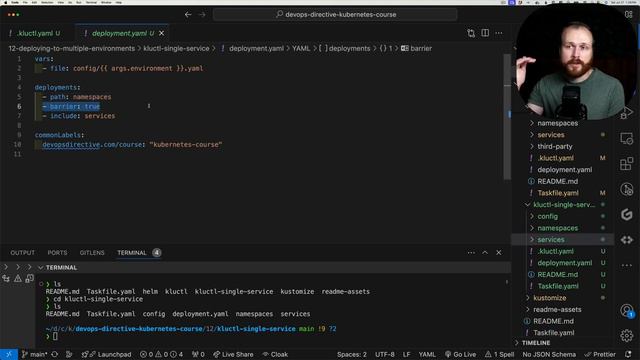Expand the kustomize folder
Viewport: 640px width, 360px height.
(549, 298)
